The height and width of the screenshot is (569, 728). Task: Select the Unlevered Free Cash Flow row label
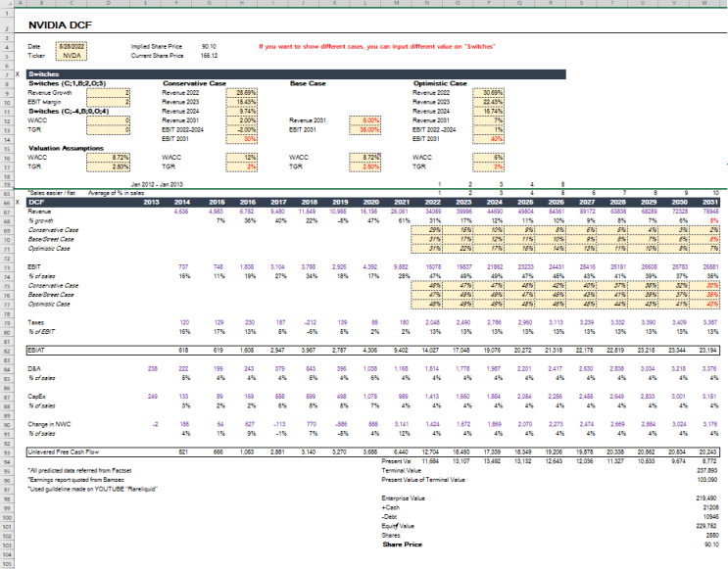[x=64, y=452]
